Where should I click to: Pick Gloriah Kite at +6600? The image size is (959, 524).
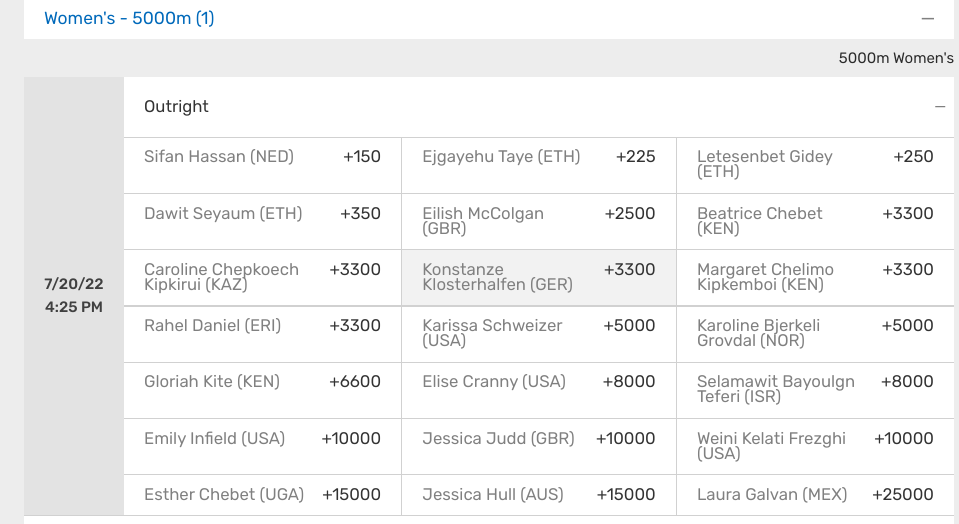(x=262, y=390)
